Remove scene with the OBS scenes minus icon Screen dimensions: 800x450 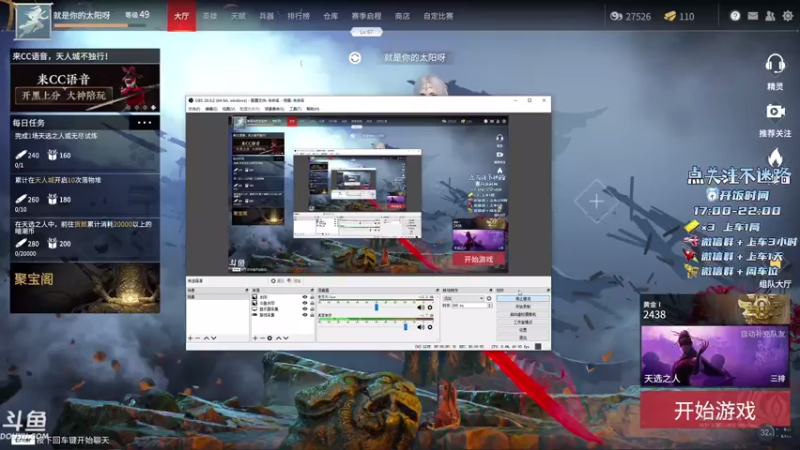[x=197, y=338]
